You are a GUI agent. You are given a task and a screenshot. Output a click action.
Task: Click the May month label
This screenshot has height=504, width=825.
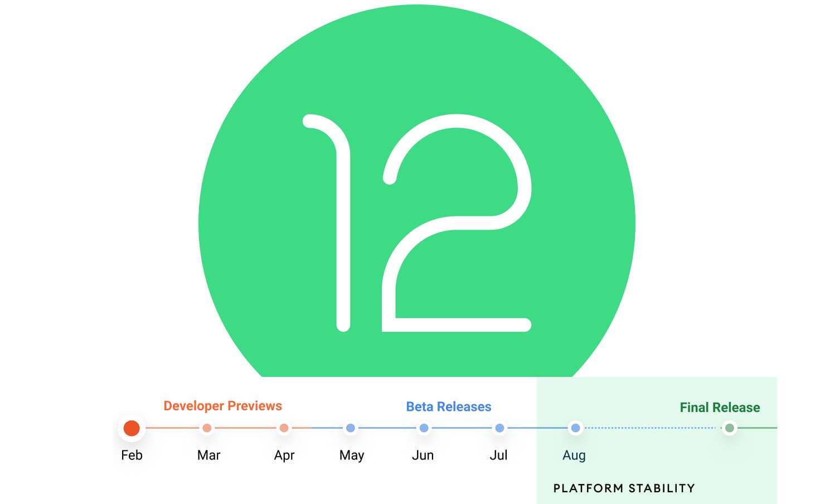(x=352, y=455)
